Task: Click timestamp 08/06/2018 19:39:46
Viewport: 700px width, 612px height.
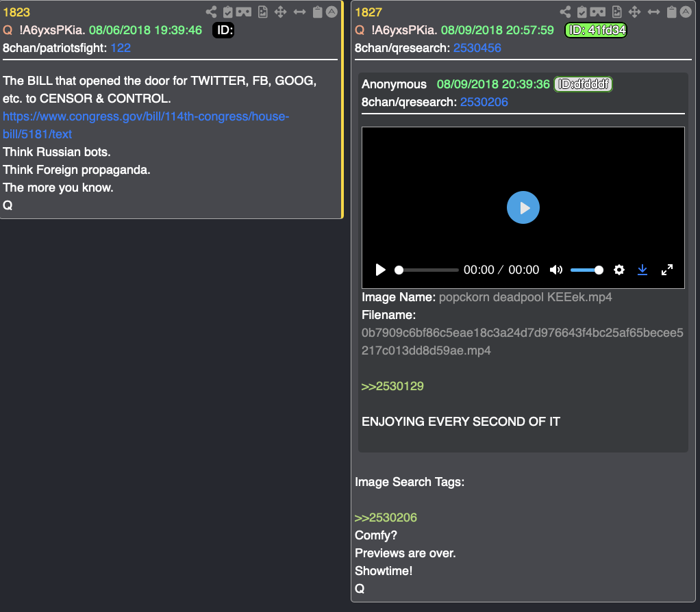Action: pos(145,30)
